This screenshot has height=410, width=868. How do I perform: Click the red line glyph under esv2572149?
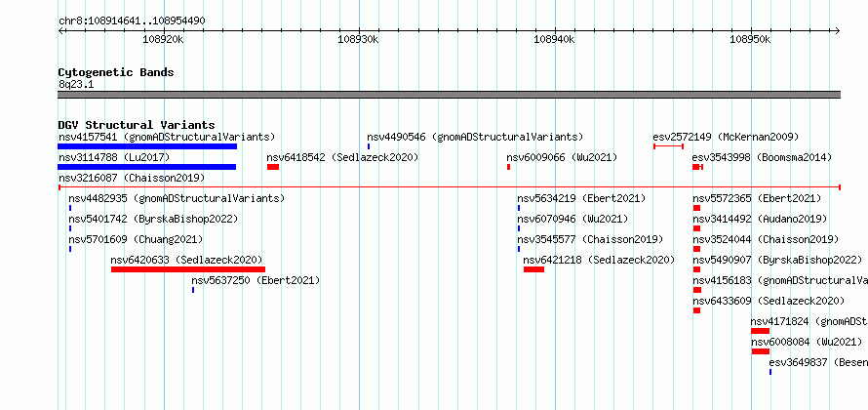pos(668,146)
